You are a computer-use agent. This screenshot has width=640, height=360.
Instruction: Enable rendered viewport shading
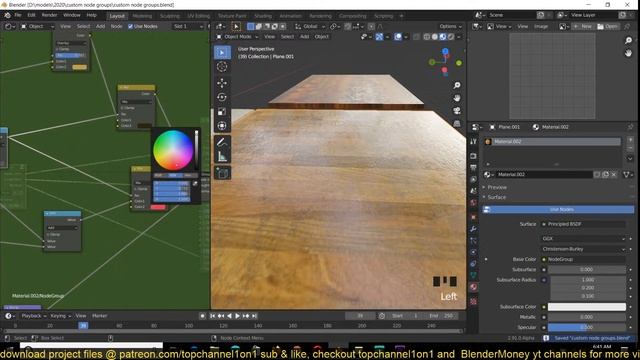pos(451,37)
